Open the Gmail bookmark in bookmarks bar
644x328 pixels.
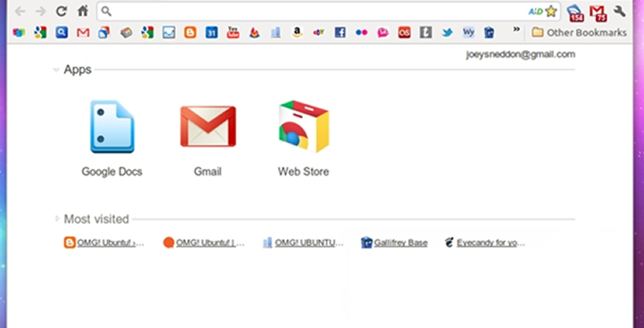click(83, 32)
